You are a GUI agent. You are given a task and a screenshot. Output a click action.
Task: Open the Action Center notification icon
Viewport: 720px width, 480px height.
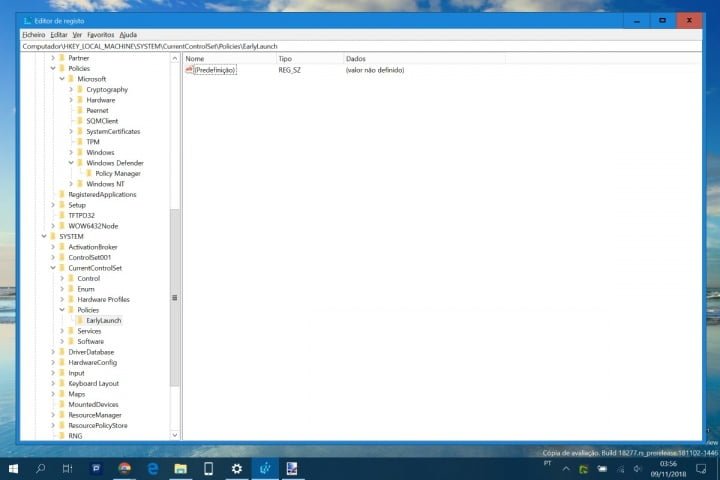coord(701,469)
